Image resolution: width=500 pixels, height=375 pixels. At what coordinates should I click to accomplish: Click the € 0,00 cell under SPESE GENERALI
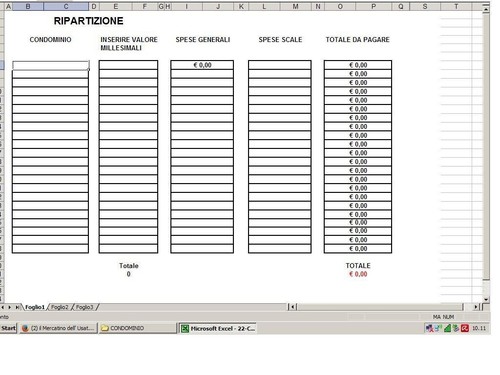(202, 65)
